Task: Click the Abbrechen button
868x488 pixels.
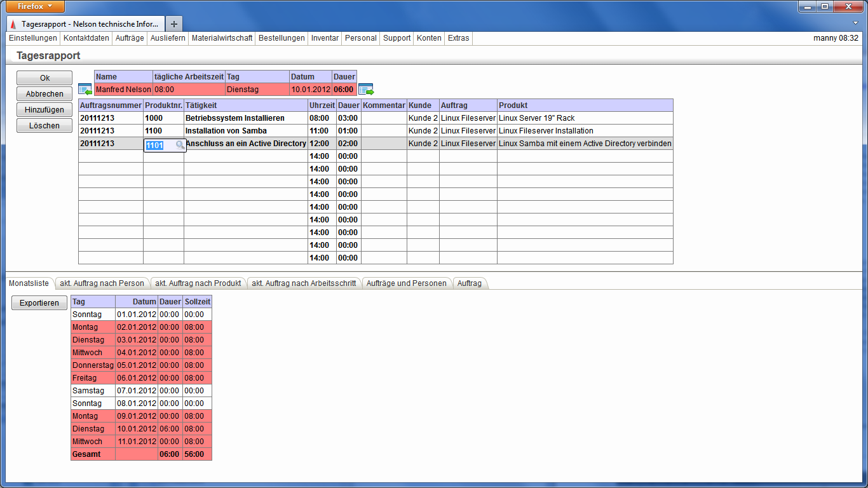Action: coord(44,94)
